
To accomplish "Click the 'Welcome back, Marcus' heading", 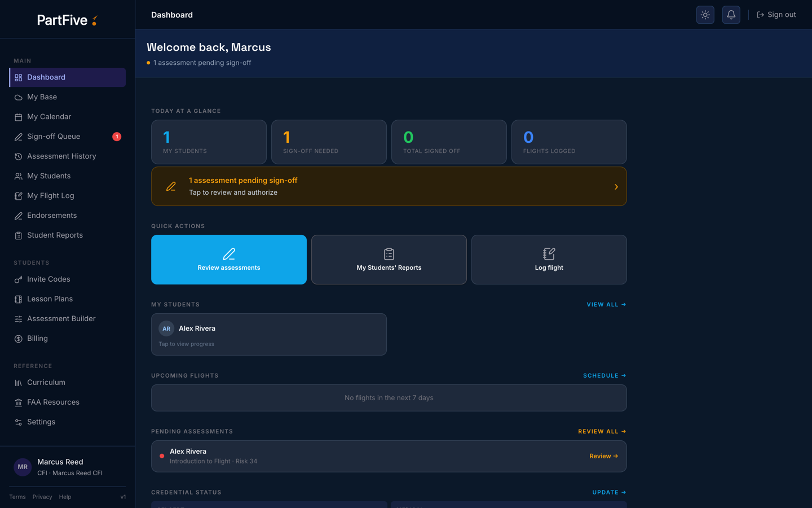I will point(209,47).
